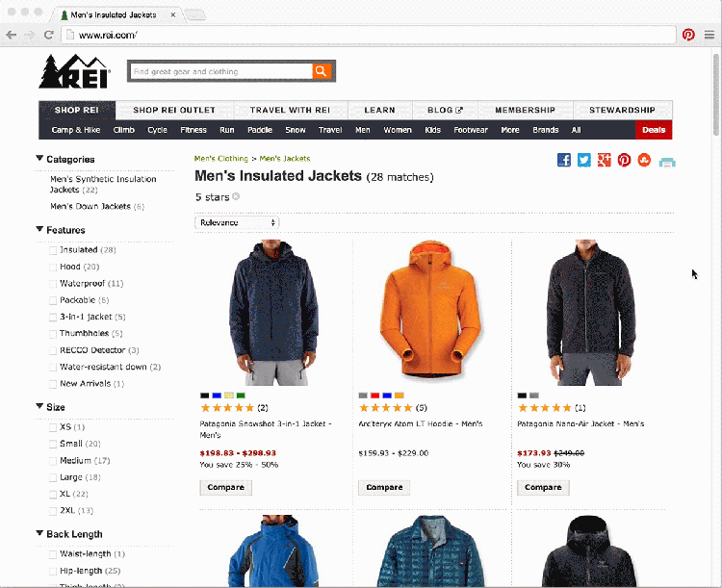Click the Pinterest share icon on page
722x588 pixels.
click(625, 160)
